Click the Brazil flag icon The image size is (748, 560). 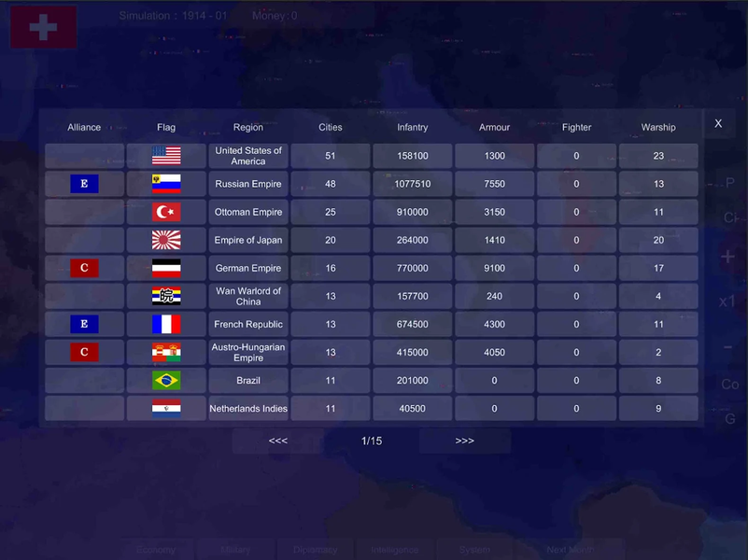[166, 381]
